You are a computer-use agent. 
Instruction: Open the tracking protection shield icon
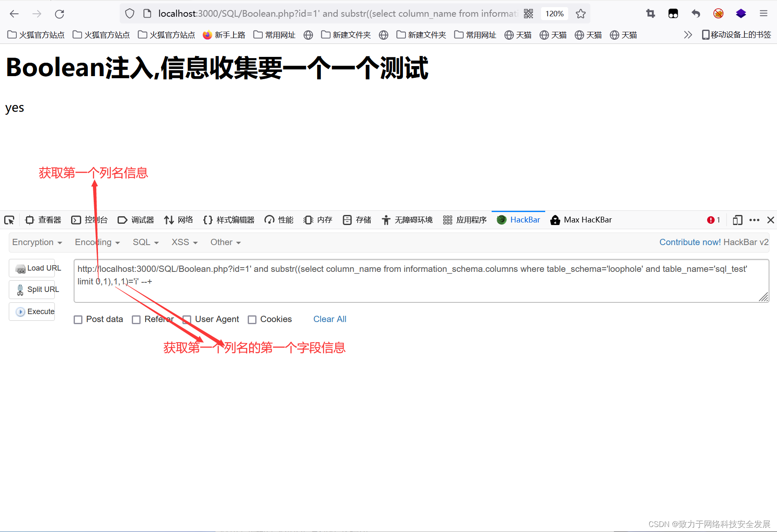tap(129, 13)
